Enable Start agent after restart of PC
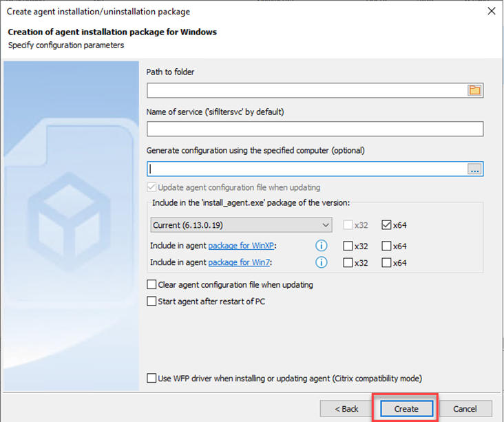504x422 pixels. 152,301
